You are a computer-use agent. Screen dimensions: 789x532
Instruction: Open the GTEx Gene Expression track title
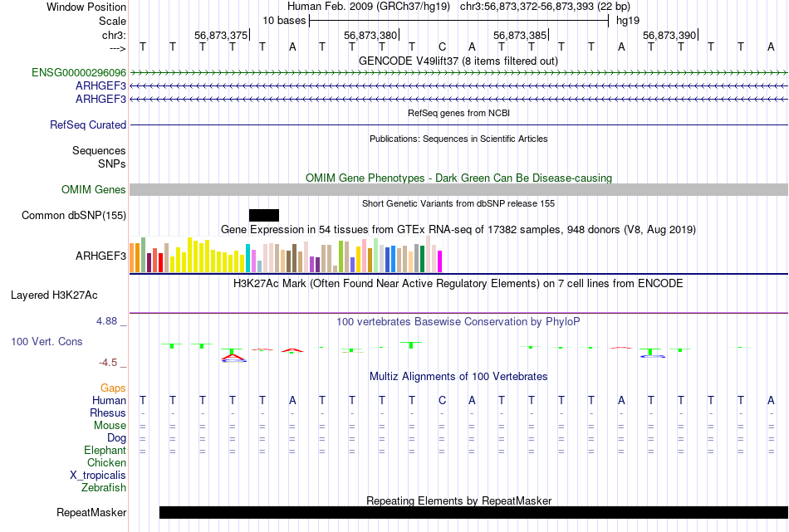pyautogui.click(x=458, y=230)
